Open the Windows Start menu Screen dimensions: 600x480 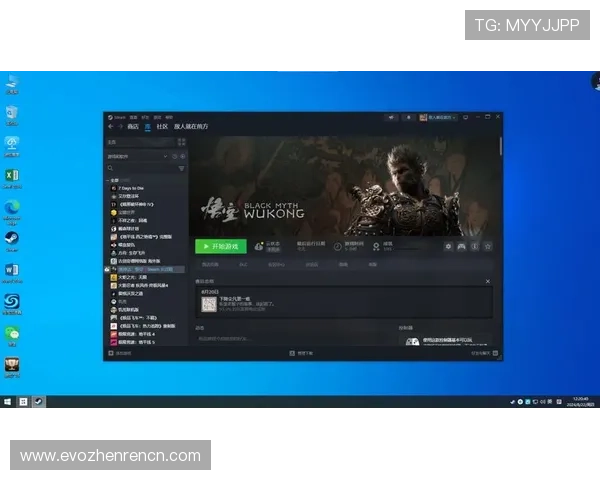[x=8, y=401]
